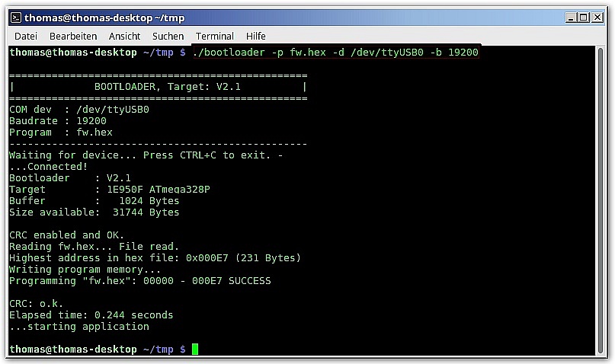The width and height of the screenshot is (615, 364).
Task: Open the Suchen menu
Action: tap(168, 36)
